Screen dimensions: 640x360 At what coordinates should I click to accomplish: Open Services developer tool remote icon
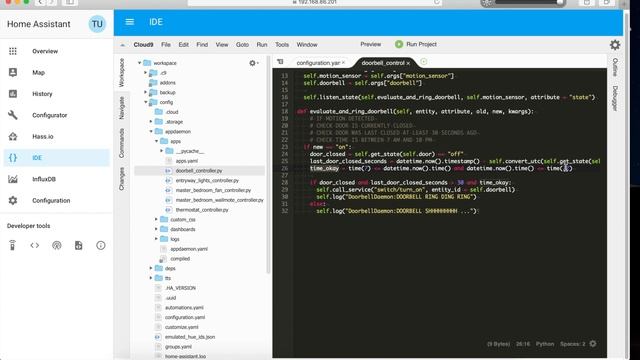[12, 245]
